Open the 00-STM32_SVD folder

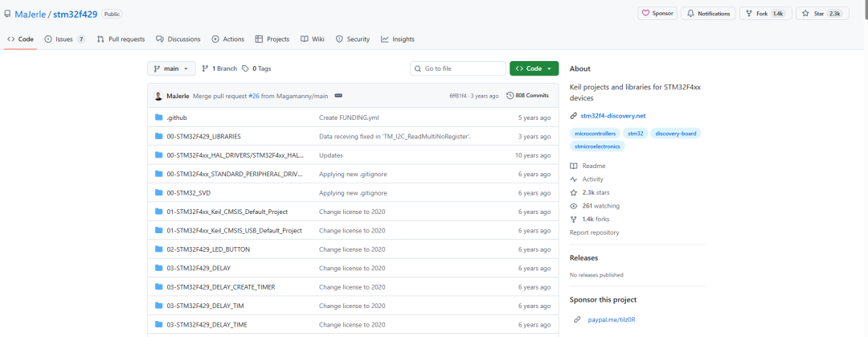click(x=188, y=193)
